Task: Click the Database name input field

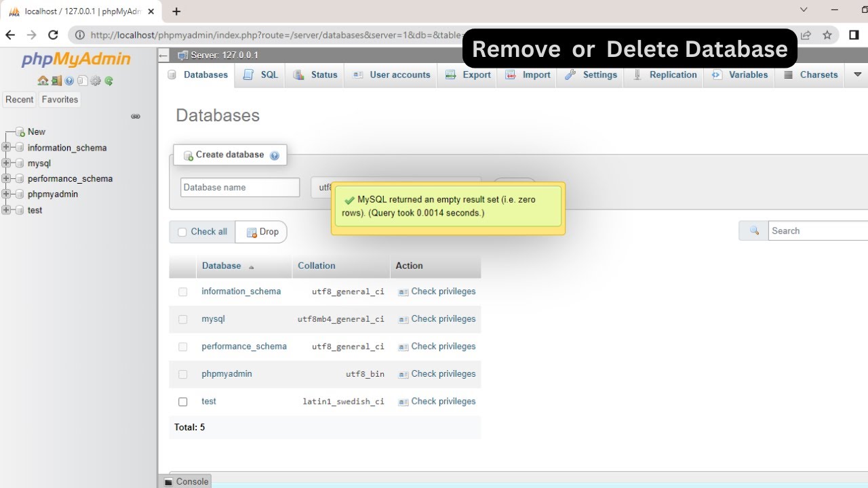Action: [240, 188]
